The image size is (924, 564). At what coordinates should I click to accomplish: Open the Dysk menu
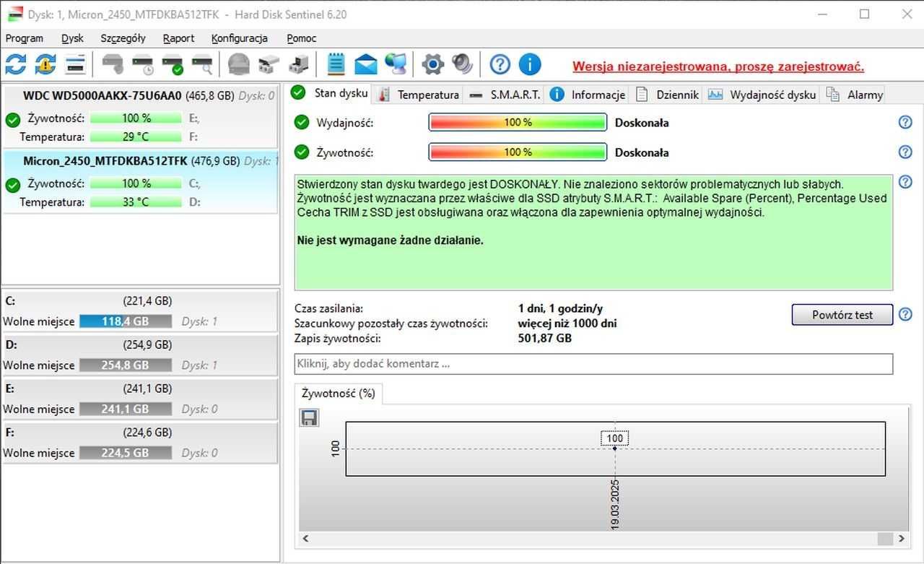73,38
